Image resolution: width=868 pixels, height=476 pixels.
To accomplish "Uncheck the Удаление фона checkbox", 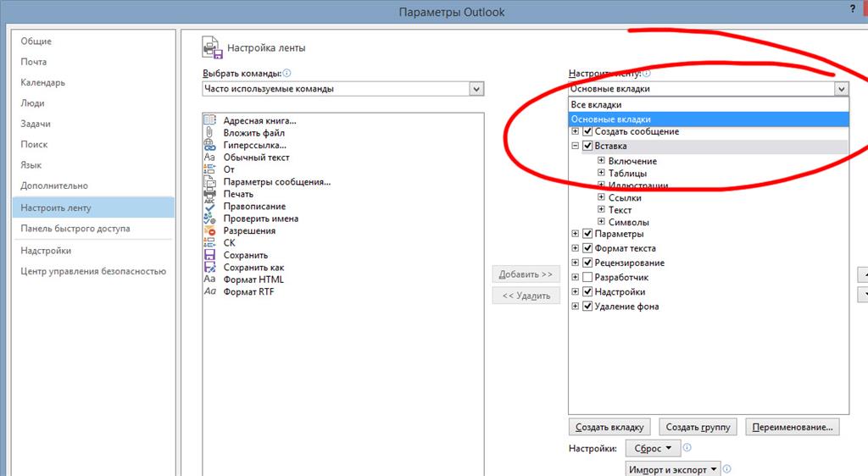I will click(588, 306).
